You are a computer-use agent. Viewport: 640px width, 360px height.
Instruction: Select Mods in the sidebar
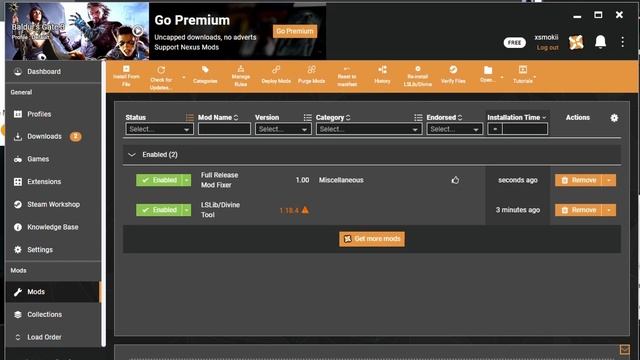[x=53, y=292]
